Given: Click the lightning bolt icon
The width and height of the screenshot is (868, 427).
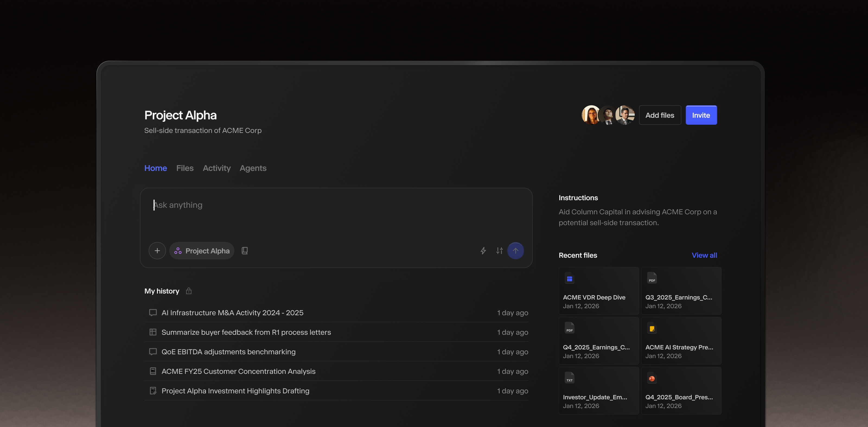Looking at the screenshot, I should tap(483, 251).
